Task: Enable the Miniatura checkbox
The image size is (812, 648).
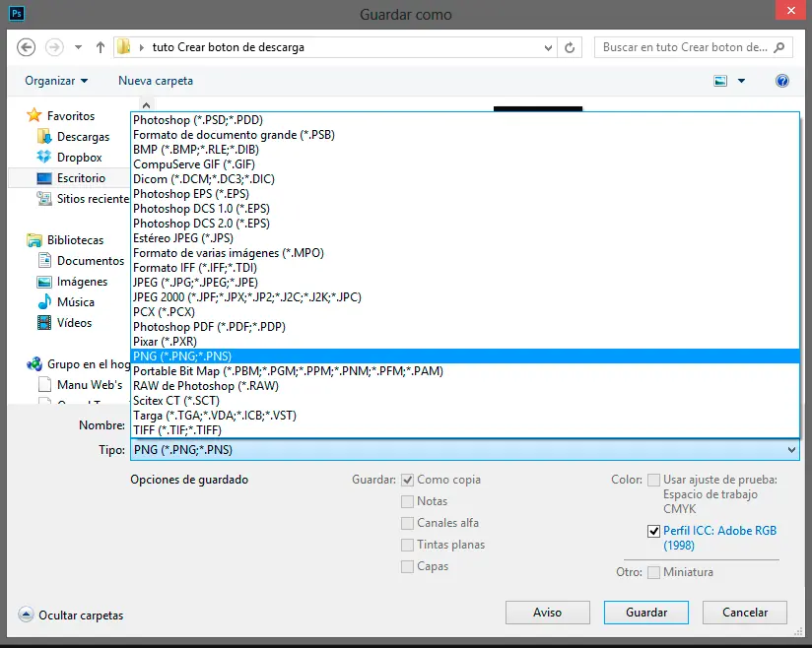Action: [x=653, y=572]
